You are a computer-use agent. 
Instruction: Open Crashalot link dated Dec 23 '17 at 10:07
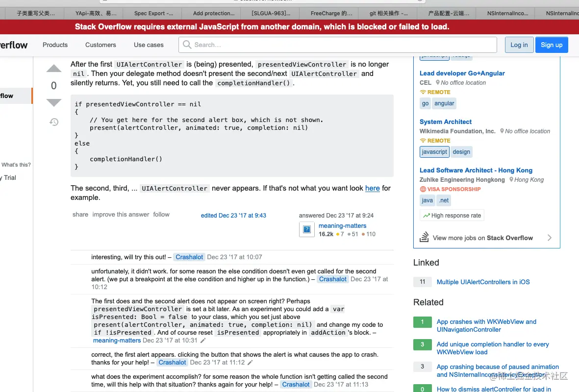click(189, 257)
